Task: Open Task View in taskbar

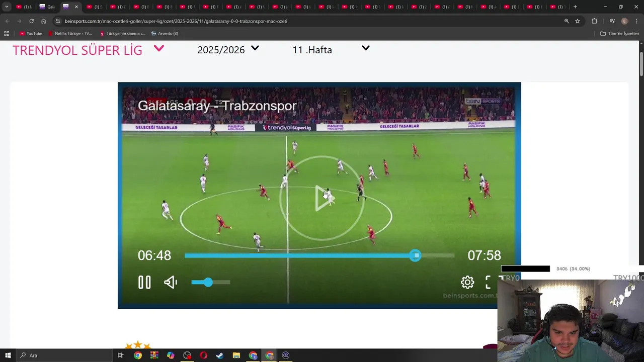Action: click(x=121, y=355)
